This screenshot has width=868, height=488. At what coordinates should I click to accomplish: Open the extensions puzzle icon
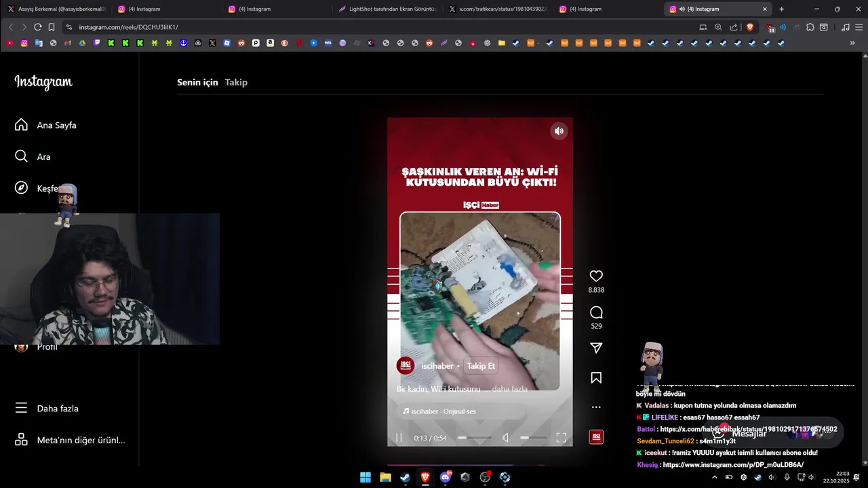[x=810, y=27]
